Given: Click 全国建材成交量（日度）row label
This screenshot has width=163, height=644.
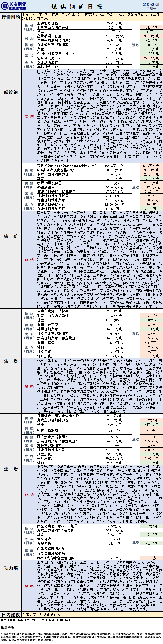Looking at the screenshot, I should pyautogui.click(x=55, y=54).
